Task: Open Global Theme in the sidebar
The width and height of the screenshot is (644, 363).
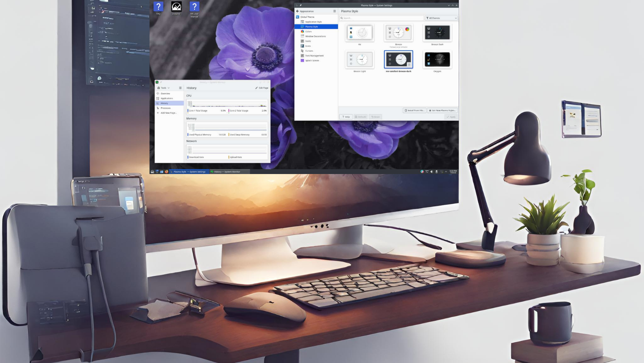Action: (x=316, y=17)
